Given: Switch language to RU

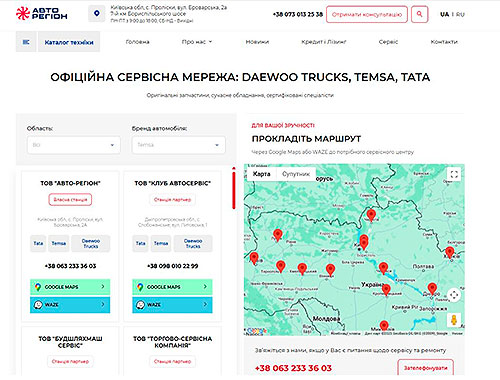Looking at the screenshot, I should pos(460,14).
